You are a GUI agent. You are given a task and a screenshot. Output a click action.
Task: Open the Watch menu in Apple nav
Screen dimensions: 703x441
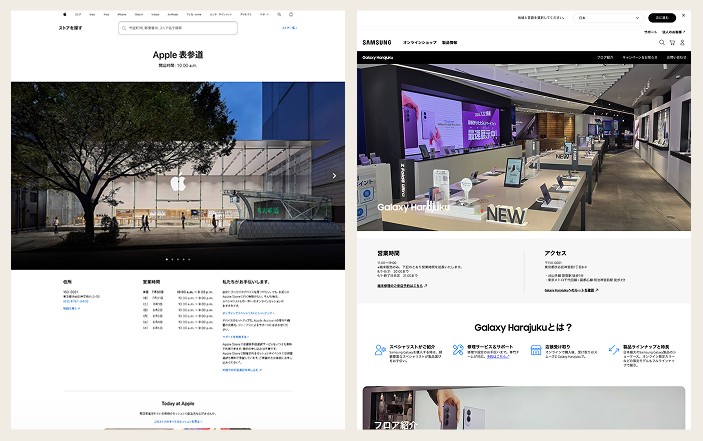pyautogui.click(x=139, y=14)
